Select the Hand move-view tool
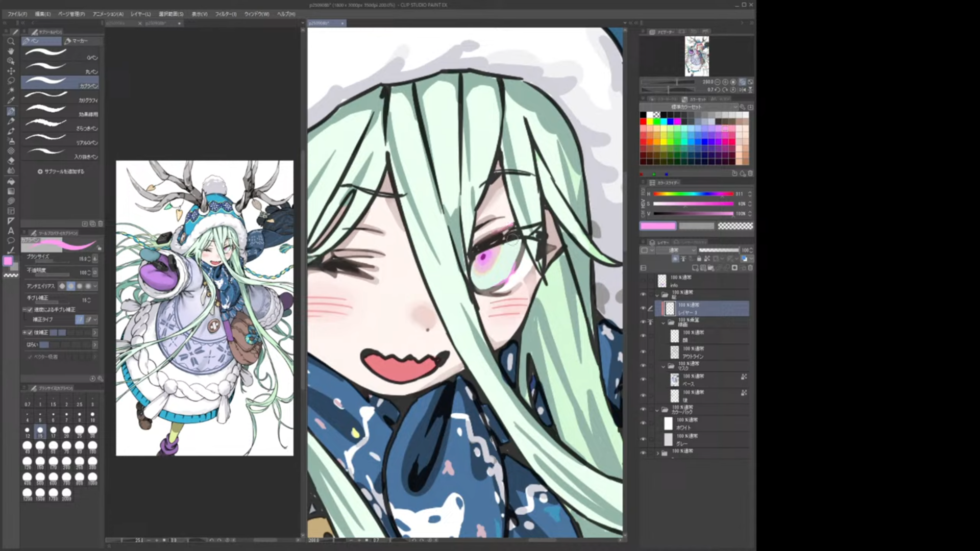Screen dimensions: 980x551 click(11, 51)
